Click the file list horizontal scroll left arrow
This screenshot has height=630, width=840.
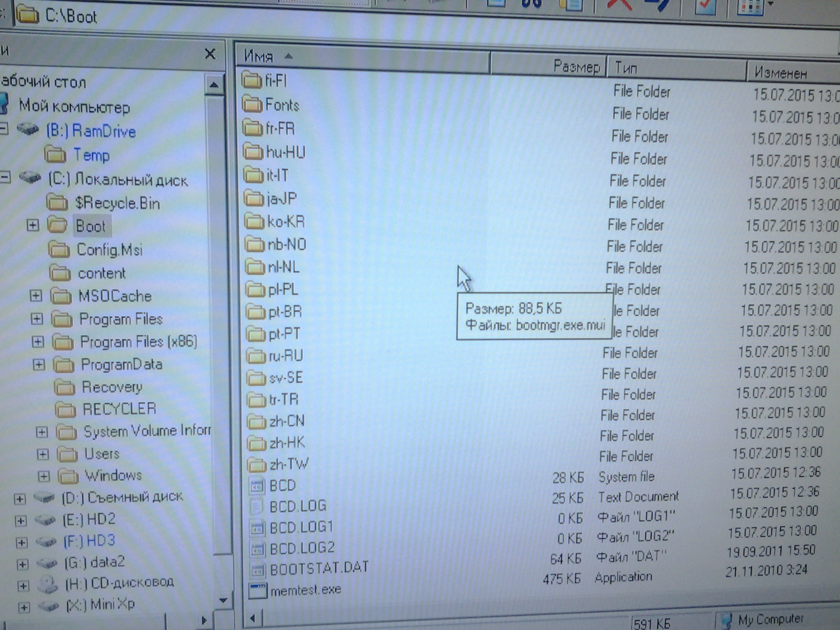[x=253, y=618]
